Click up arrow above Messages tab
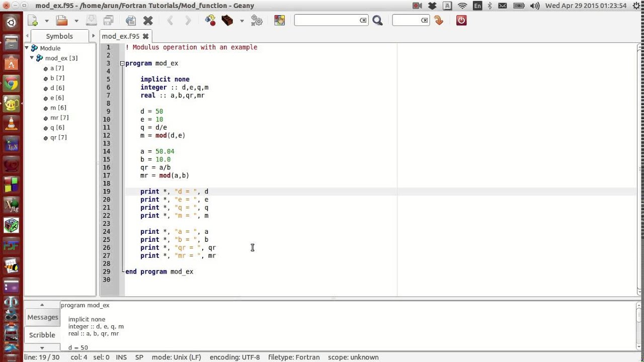 (42, 305)
